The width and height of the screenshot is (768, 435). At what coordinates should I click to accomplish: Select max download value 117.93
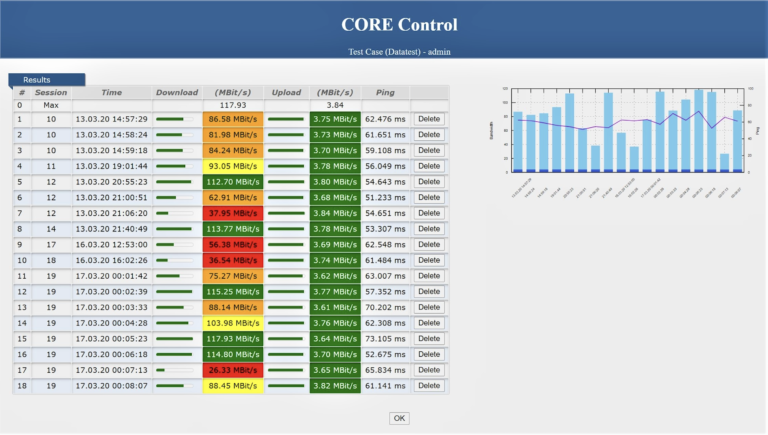point(233,105)
